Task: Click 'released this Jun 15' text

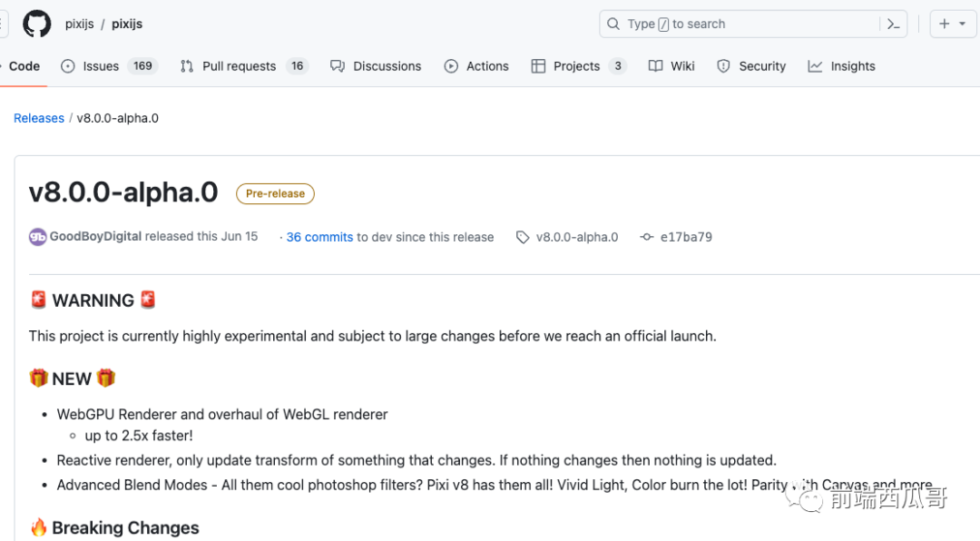Action: coord(201,236)
